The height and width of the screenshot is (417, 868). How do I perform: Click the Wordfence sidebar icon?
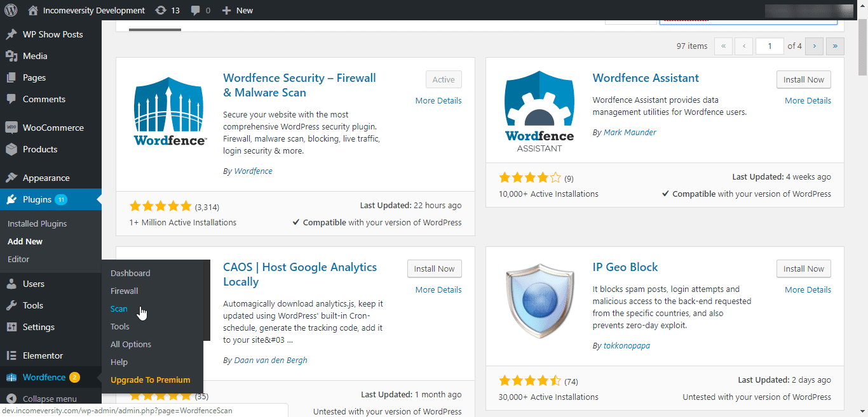[x=11, y=378]
